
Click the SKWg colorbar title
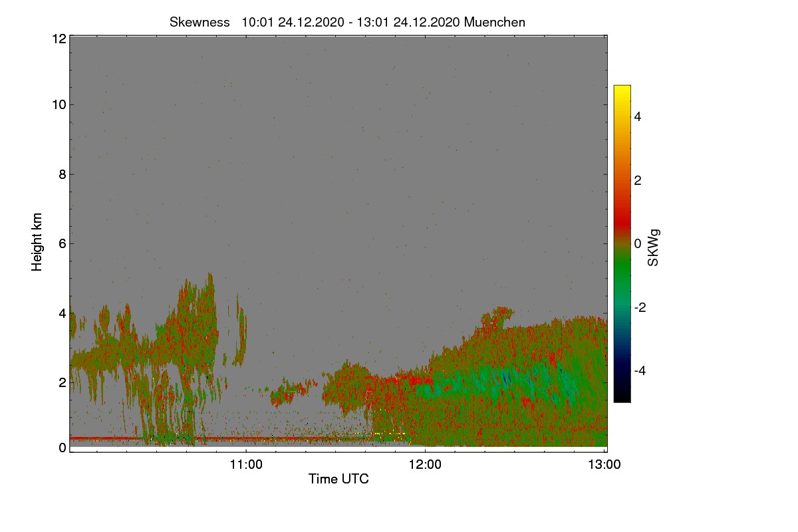[x=654, y=248]
